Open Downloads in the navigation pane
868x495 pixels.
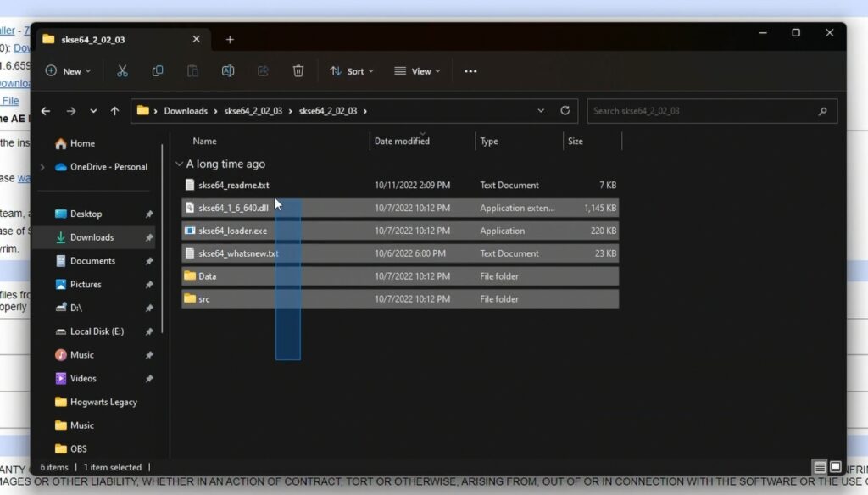click(92, 237)
